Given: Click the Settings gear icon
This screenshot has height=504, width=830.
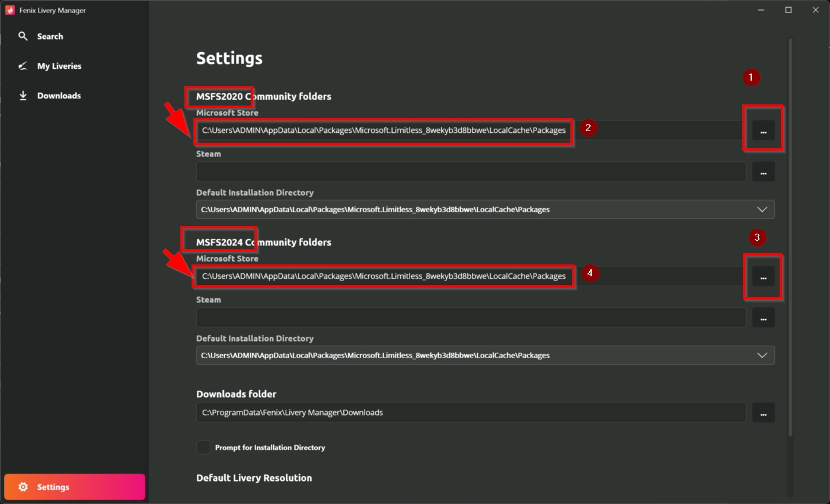Looking at the screenshot, I should [x=23, y=487].
